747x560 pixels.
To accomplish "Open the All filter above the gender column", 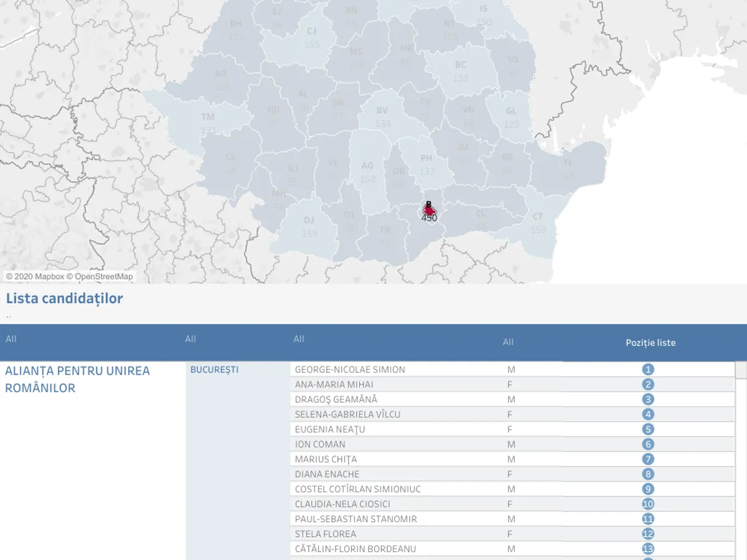I will (508, 342).
